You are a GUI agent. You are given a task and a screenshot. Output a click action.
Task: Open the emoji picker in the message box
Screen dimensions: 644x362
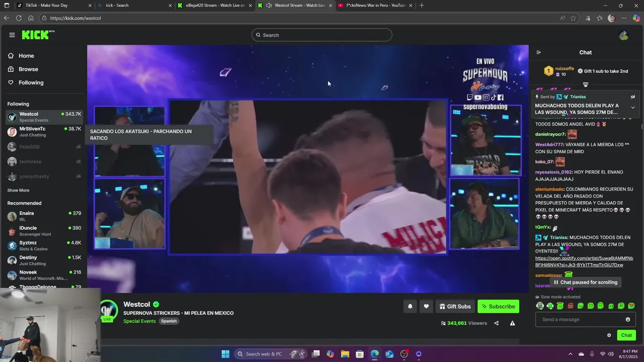(628, 319)
